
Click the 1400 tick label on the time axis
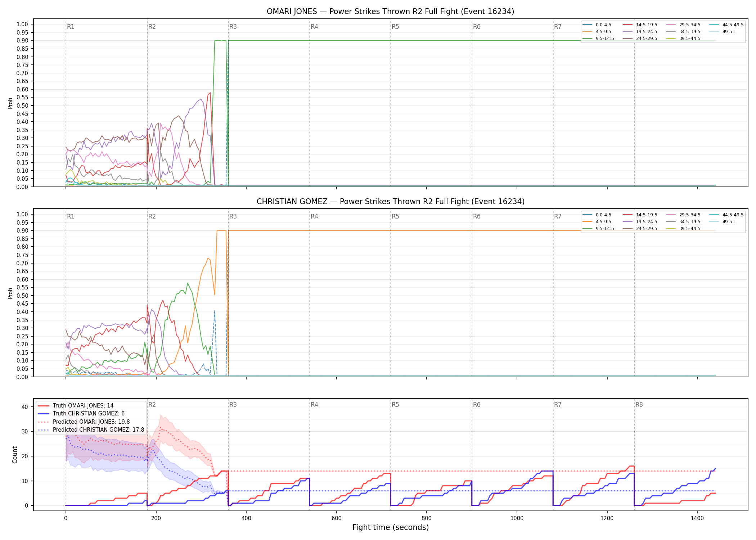pyautogui.click(x=697, y=518)
